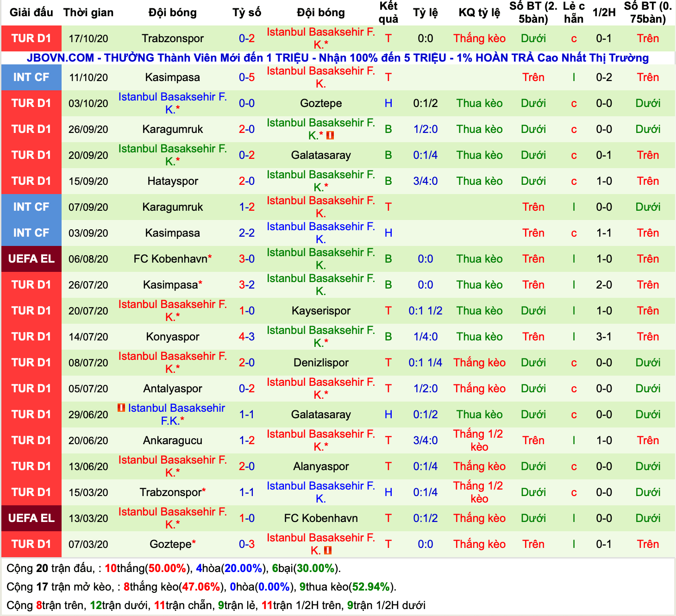Click Konyaspor team name
Screen dimensions: 676x616
click(173, 337)
